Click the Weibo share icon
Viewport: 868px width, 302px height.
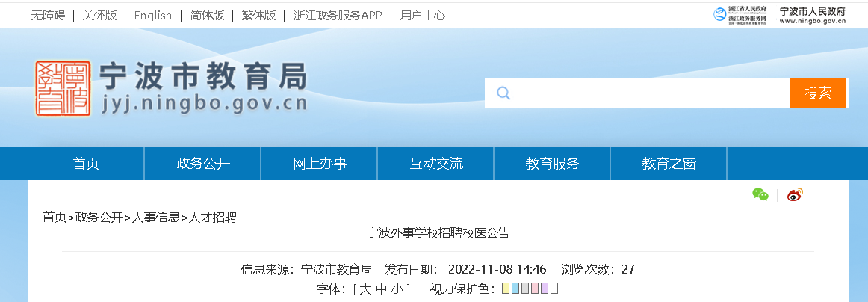(x=795, y=194)
